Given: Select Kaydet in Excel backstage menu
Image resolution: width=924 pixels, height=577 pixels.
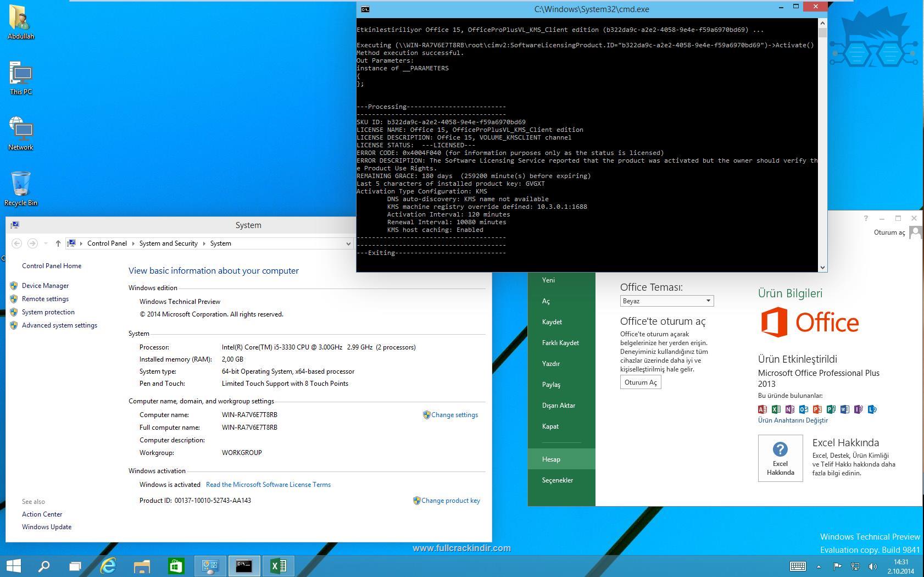Looking at the screenshot, I should [561, 322].
